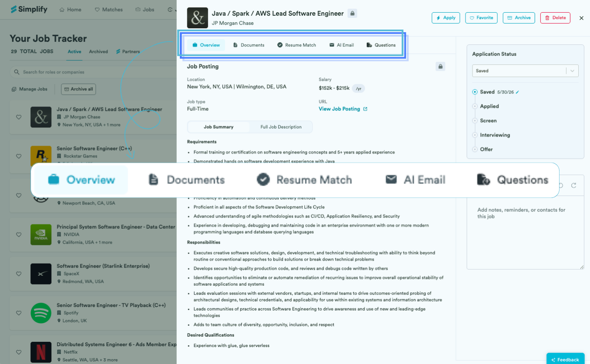
Task: Click the redo arrow above the notes box
Action: pos(574,186)
